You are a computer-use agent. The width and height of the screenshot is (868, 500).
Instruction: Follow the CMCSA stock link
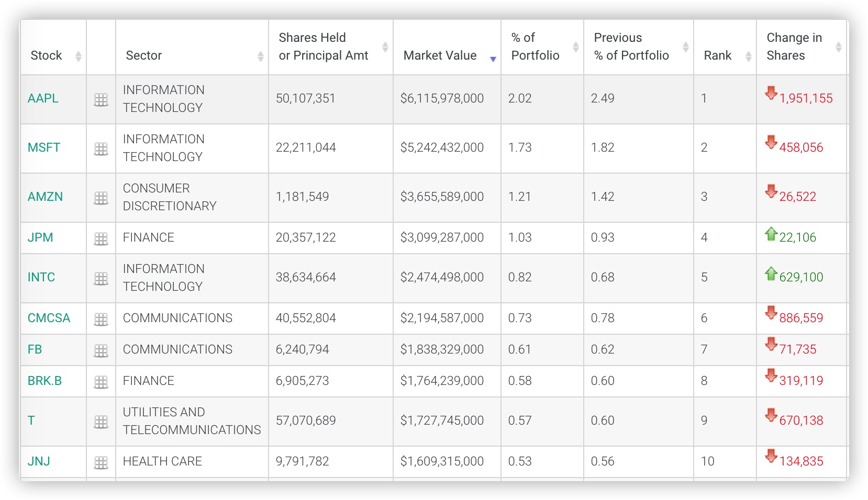[49, 318]
